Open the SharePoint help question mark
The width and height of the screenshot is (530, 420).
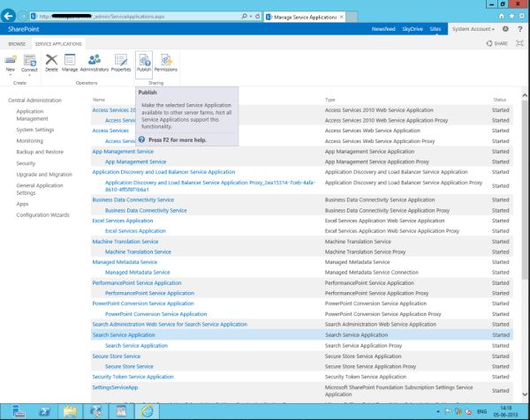[x=520, y=29]
